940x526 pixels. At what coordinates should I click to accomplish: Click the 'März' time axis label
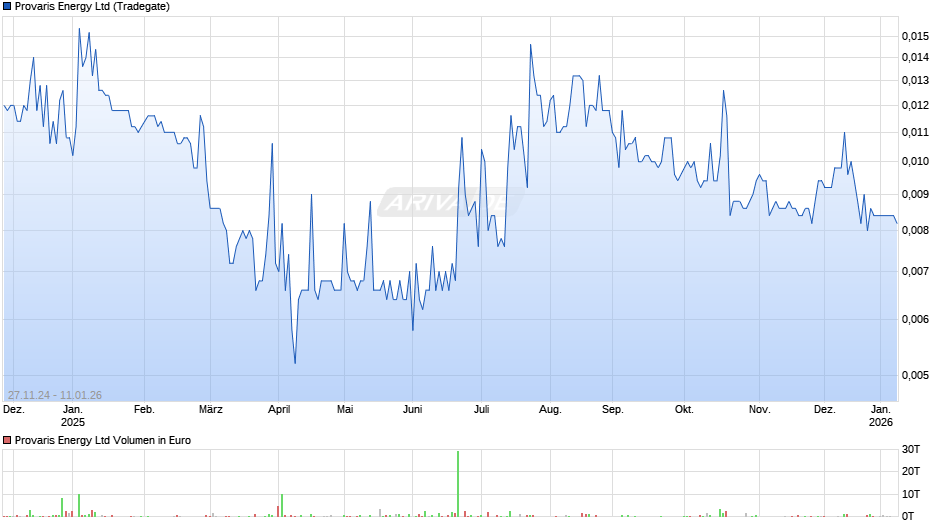click(210, 410)
